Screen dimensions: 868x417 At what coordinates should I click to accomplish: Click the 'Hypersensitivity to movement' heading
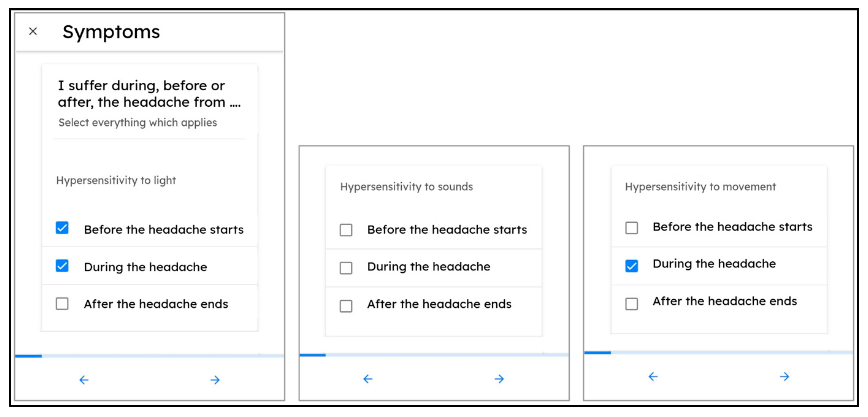[x=700, y=187]
